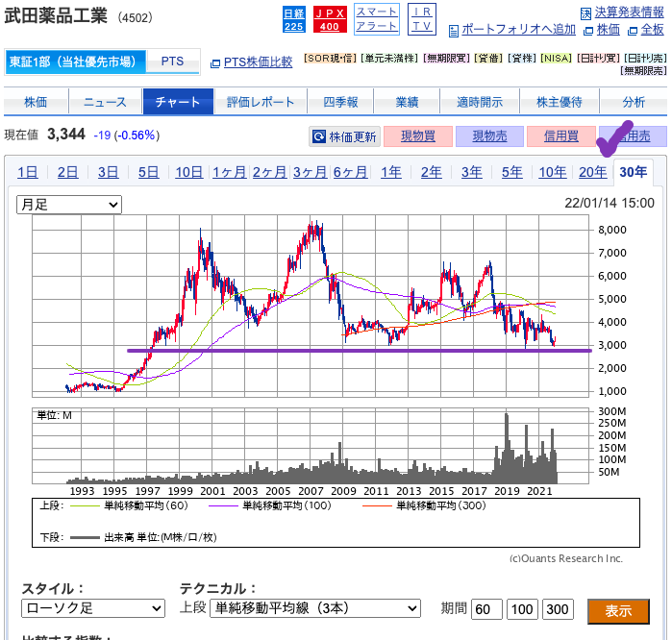Click the refresh icon on 株価更新
The image size is (672, 640).
[x=319, y=136]
